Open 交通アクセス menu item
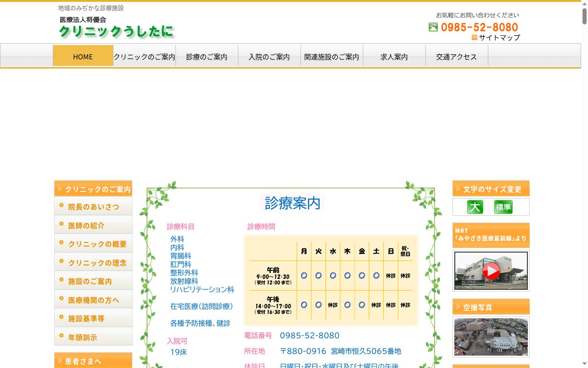Image resolution: width=588 pixels, height=368 pixels. tap(457, 56)
